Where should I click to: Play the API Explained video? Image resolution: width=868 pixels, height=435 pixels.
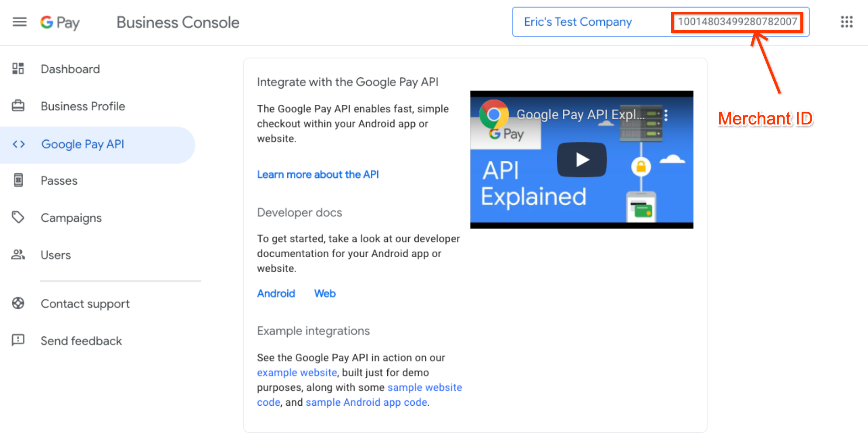click(582, 159)
